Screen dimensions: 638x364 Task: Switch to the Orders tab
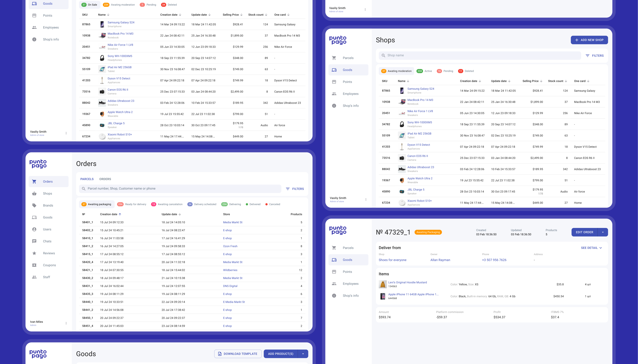(105, 179)
